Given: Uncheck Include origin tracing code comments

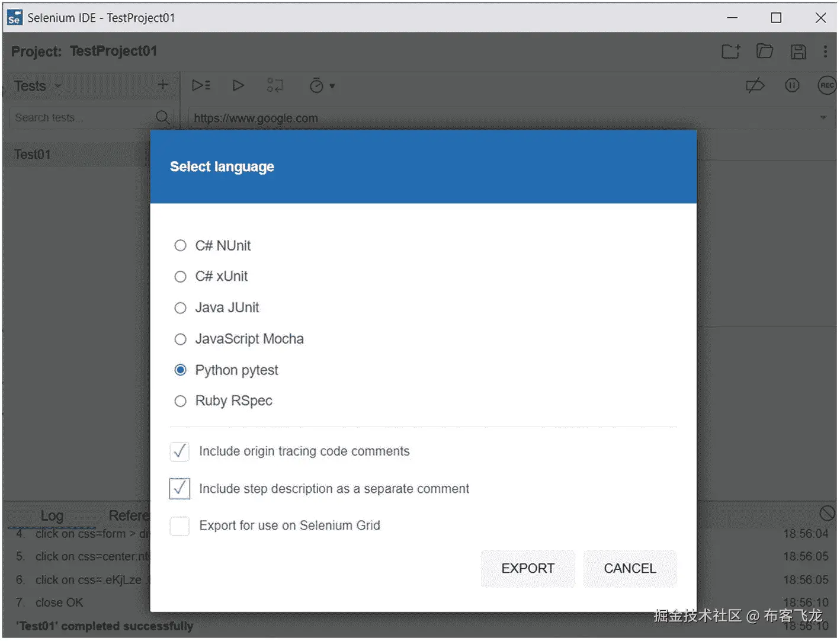Looking at the screenshot, I should [x=179, y=452].
